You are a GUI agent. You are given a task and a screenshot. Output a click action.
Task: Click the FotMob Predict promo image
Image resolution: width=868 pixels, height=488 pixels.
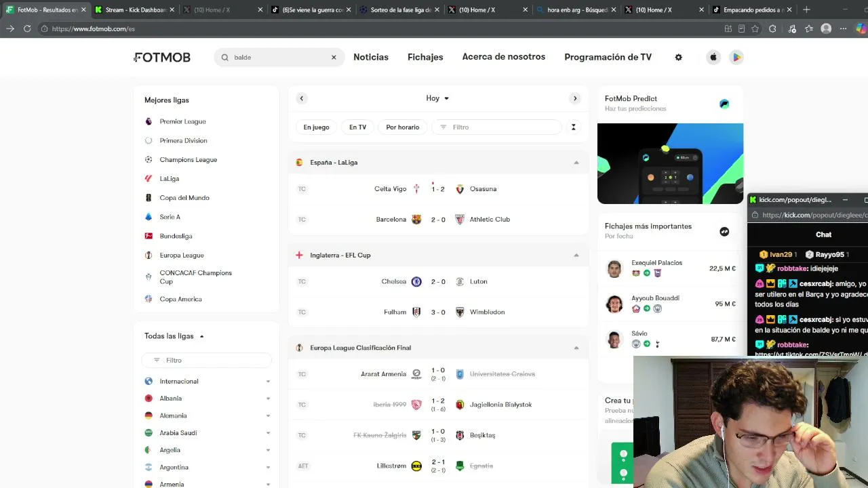point(670,163)
